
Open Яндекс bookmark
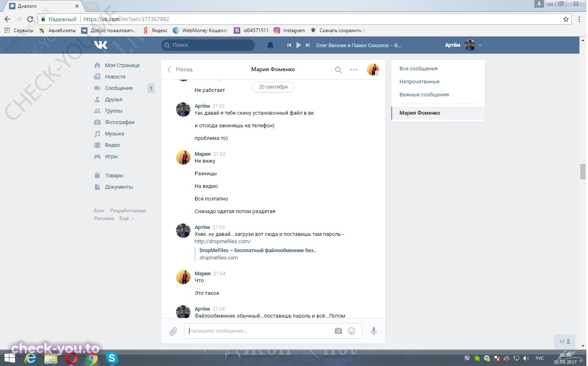click(x=155, y=30)
